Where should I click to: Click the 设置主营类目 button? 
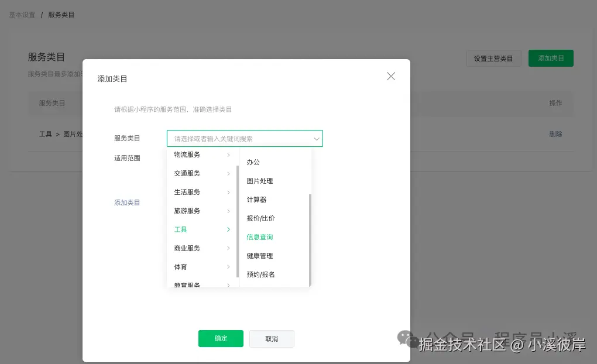493,58
